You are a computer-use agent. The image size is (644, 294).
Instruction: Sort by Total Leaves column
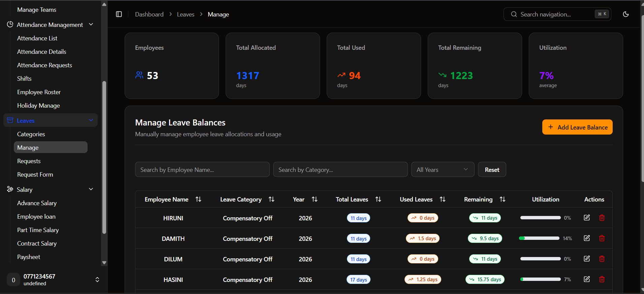378,199
